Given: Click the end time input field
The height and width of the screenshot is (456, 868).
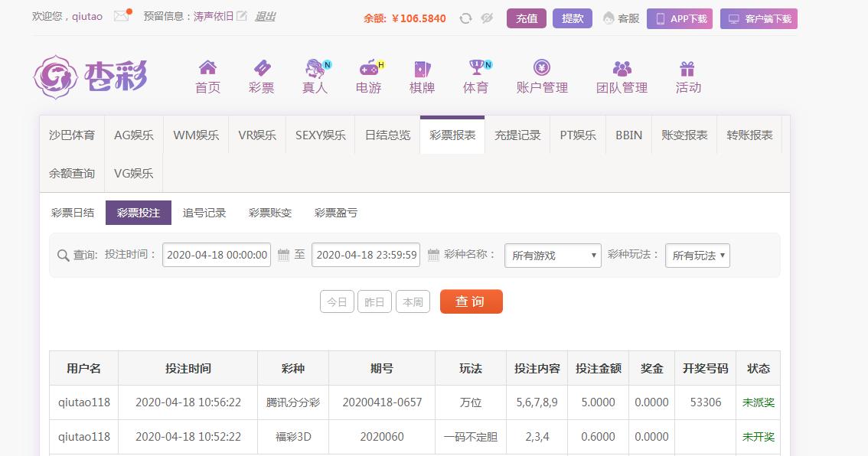Looking at the screenshot, I should click(366, 255).
